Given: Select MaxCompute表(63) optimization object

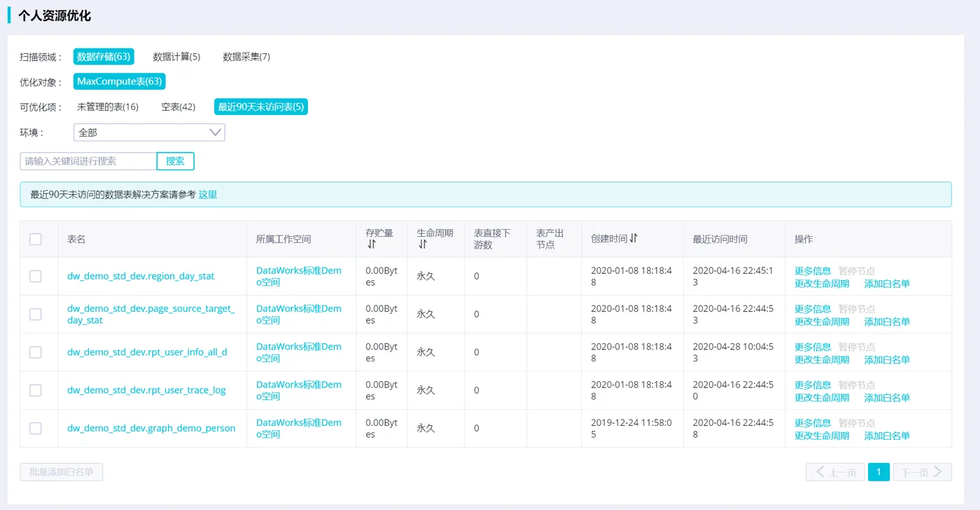Looking at the screenshot, I should click(x=120, y=82).
